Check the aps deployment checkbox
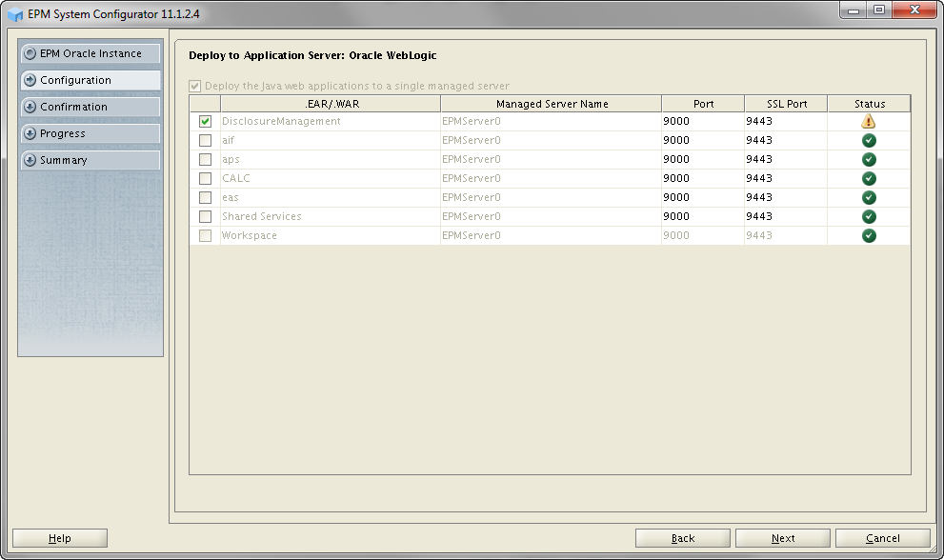 tap(206, 160)
